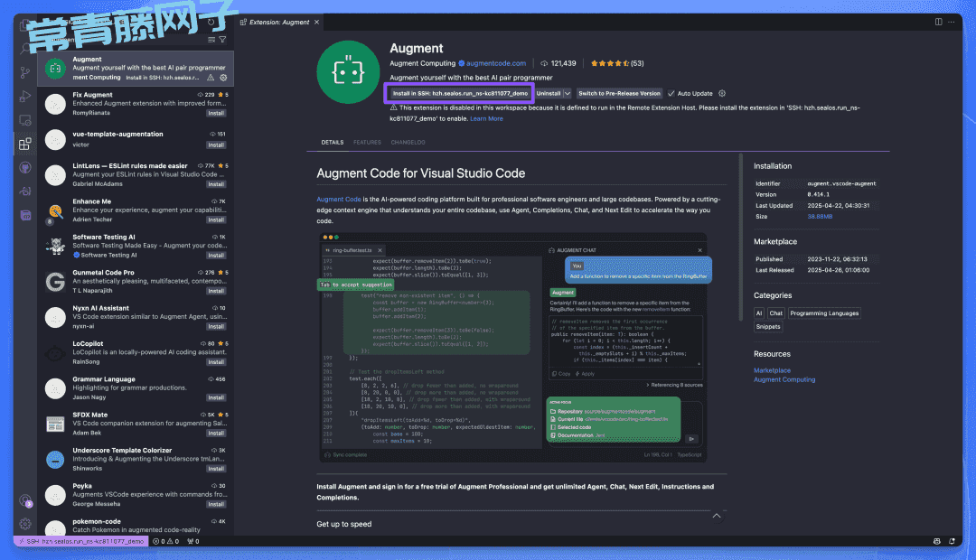Install the LoCopilot extension
The height and width of the screenshot is (560, 976).
[x=216, y=362]
